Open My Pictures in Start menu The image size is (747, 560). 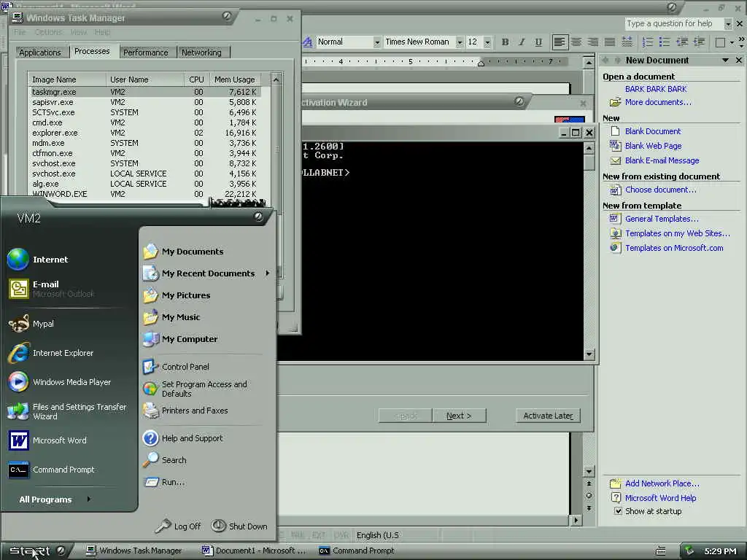(x=177, y=295)
